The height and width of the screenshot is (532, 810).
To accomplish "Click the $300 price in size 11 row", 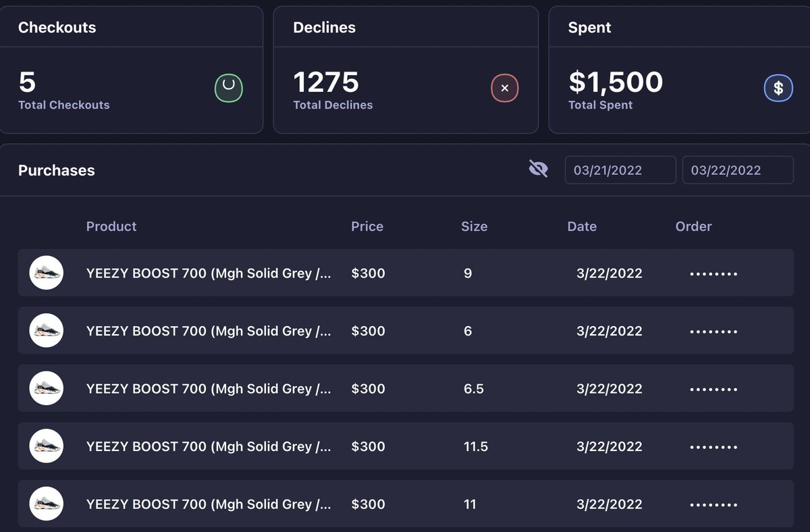I will [x=368, y=504].
